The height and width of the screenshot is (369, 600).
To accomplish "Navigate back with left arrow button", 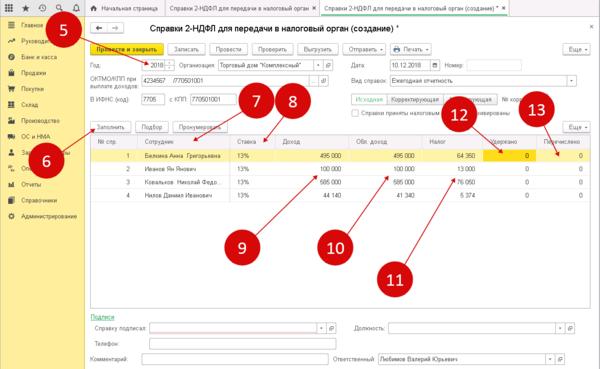I will coord(99,28).
